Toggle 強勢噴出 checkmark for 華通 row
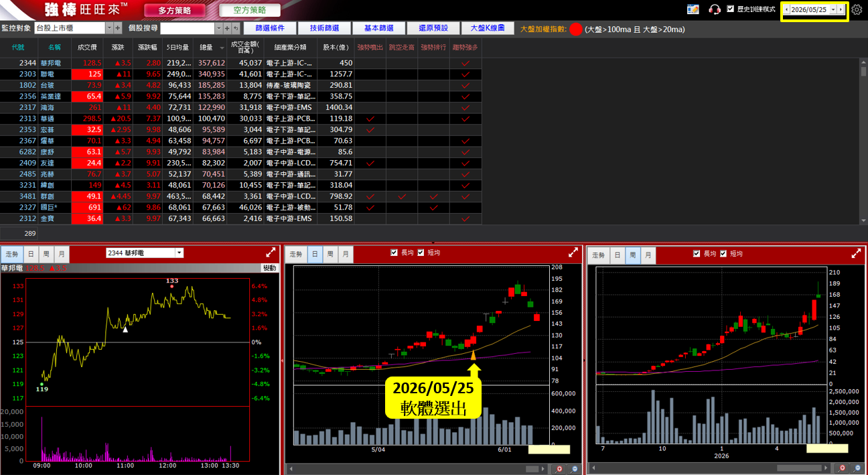Viewport: 868px width, 475px height. [x=370, y=119]
